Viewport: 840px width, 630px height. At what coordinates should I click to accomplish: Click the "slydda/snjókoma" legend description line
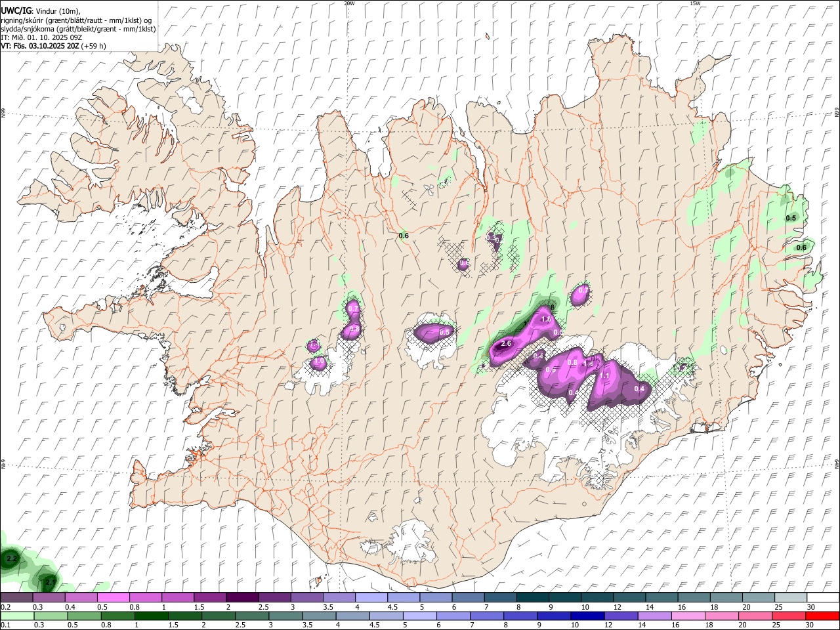(x=77, y=29)
